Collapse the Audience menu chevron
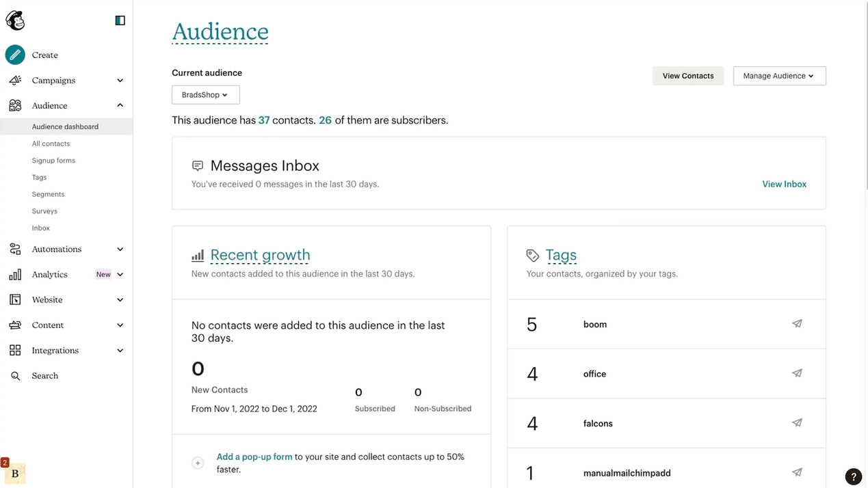 120,105
